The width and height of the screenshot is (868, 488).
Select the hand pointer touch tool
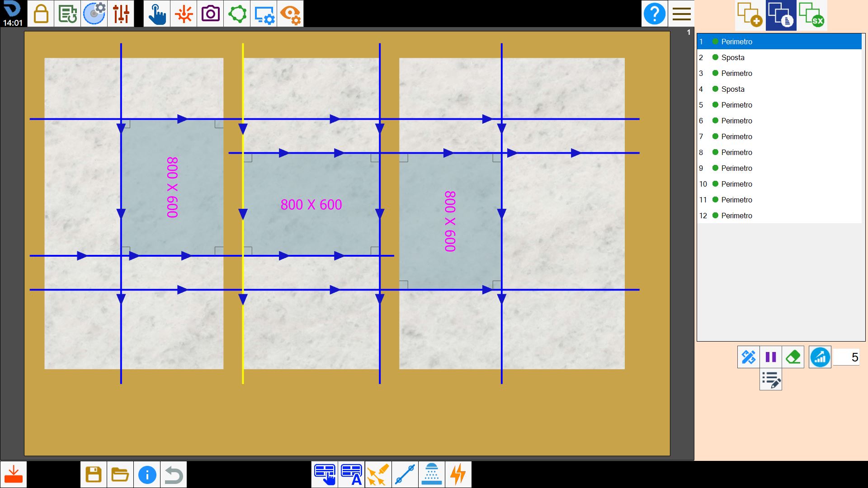click(x=157, y=14)
